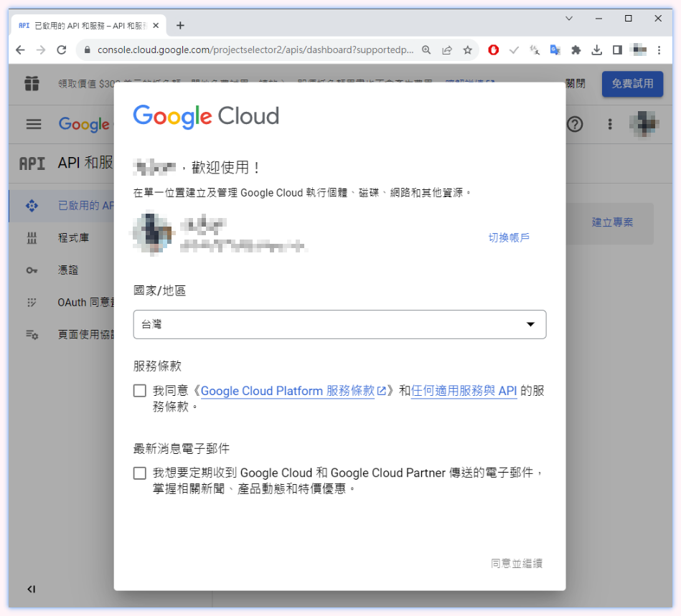Click the account avatar in console header
This screenshot has width=681, height=616.
coord(644,124)
